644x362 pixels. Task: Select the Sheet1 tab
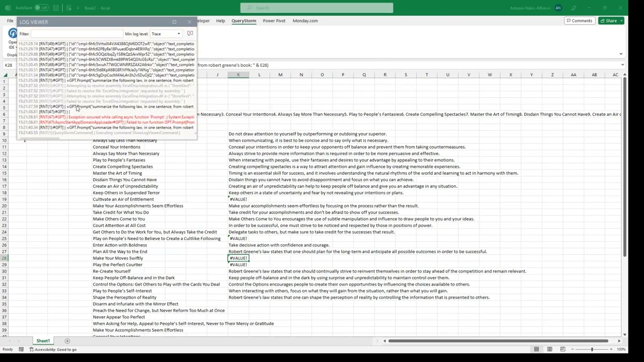[x=43, y=341]
